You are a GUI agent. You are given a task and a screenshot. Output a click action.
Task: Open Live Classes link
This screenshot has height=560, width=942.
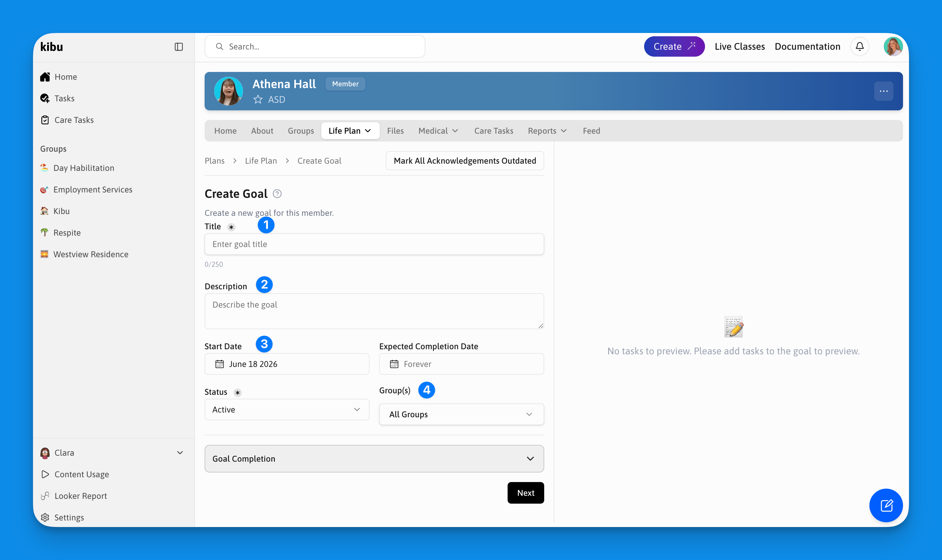click(739, 46)
